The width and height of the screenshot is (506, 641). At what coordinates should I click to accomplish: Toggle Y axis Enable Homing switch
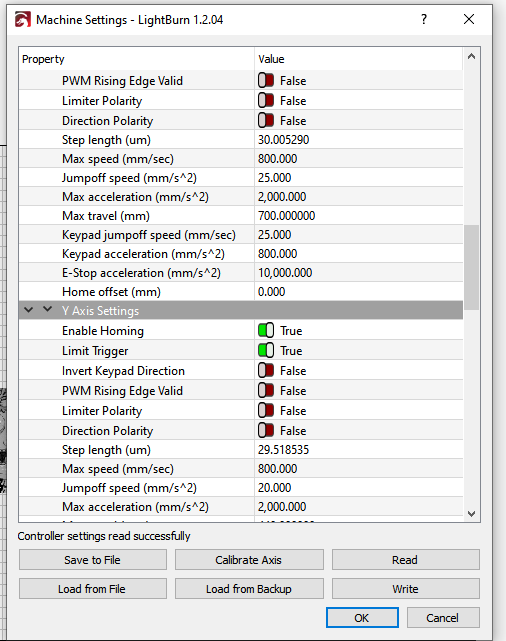[266, 330]
